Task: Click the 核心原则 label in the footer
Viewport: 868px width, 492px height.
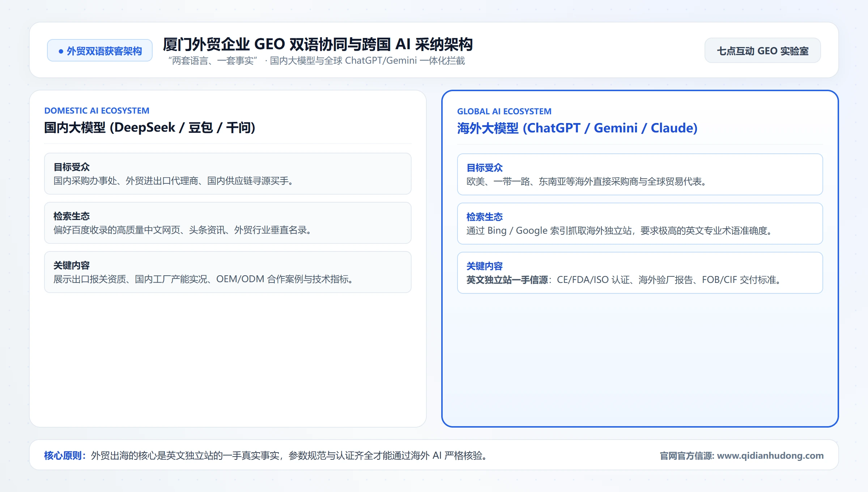Action: pyautogui.click(x=65, y=455)
